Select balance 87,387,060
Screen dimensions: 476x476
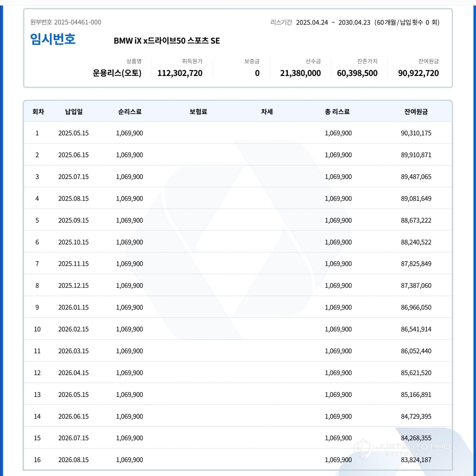coord(416,286)
